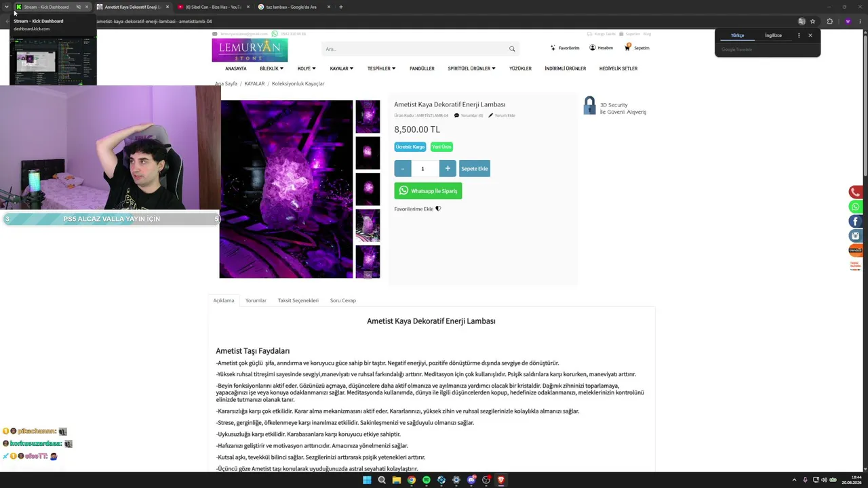This screenshot has width=868, height=488.
Task: Click the Translate icon in address bar
Action: [802, 21]
